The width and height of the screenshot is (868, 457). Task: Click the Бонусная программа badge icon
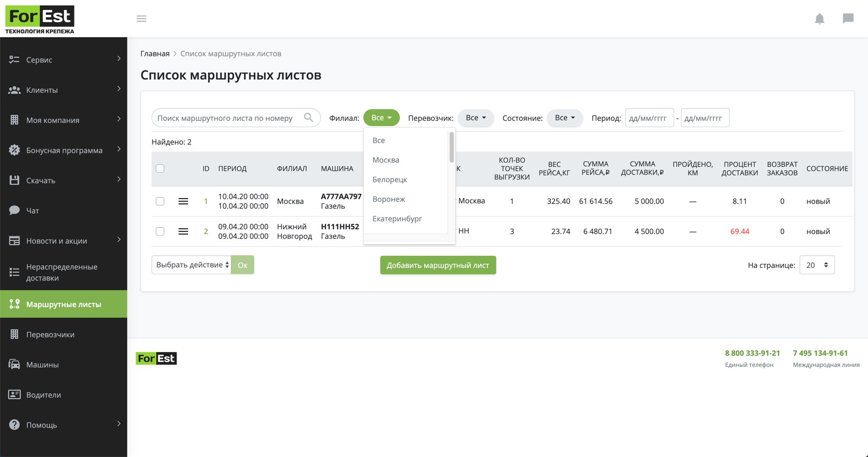[14, 150]
